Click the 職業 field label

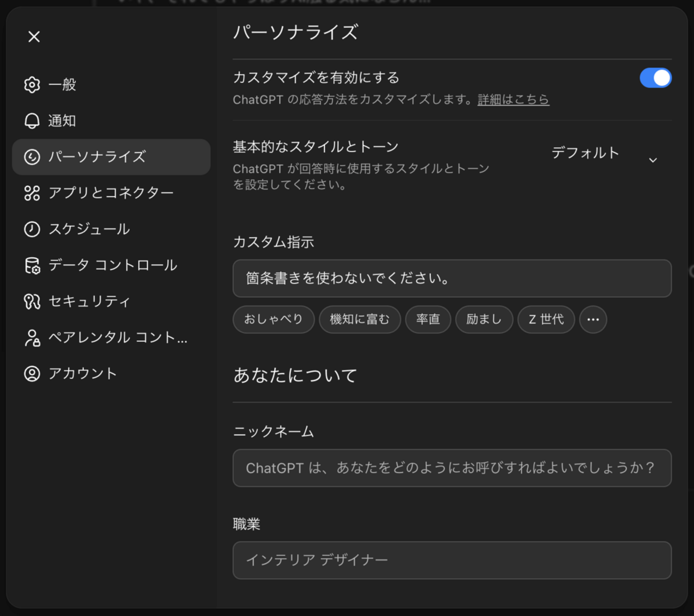point(247,524)
